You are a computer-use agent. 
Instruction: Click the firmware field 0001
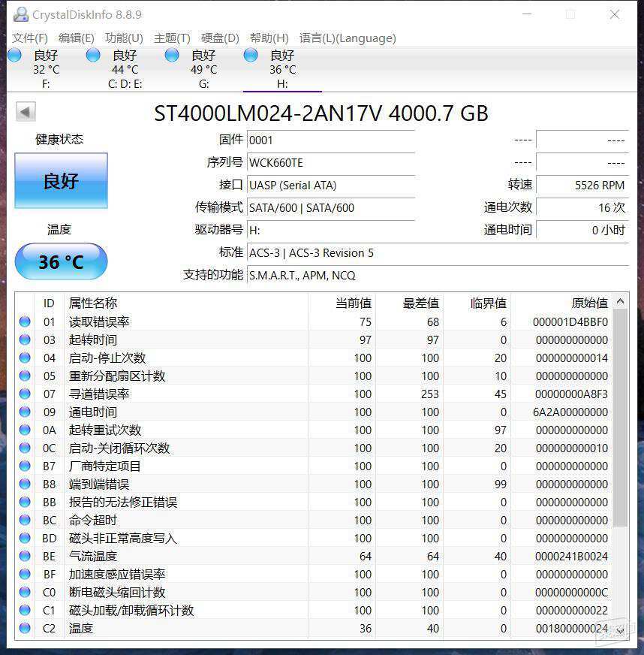point(331,140)
